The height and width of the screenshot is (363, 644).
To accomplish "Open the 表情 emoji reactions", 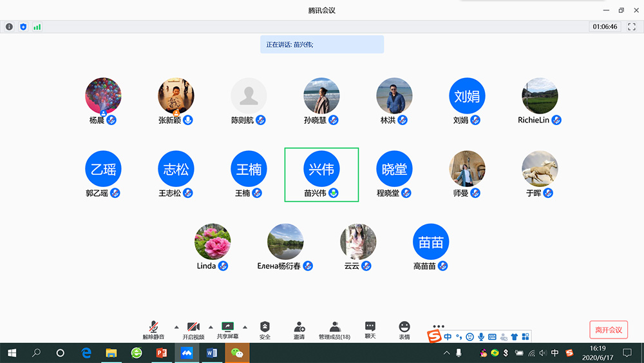I will (404, 330).
